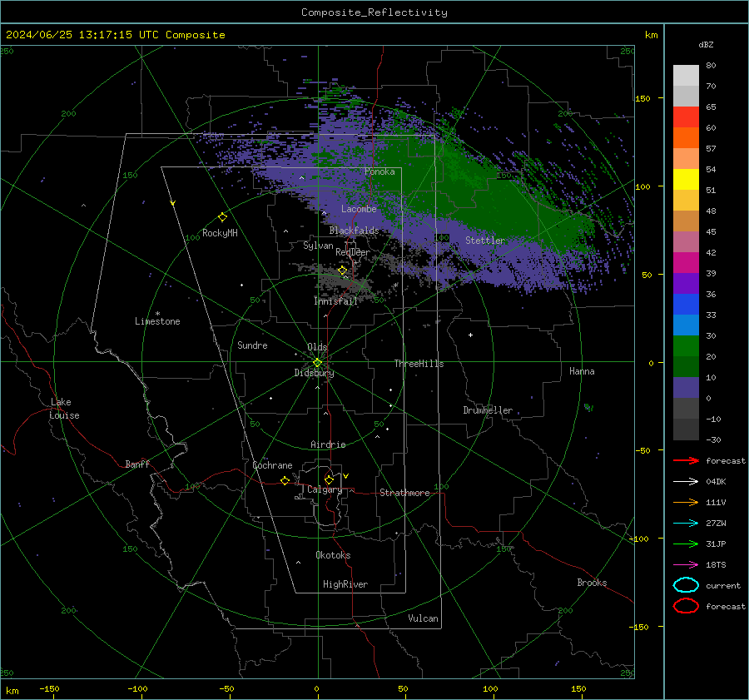This screenshot has width=749, height=700.
Task: Select the cyan 27ZW arrow icon
Action: pos(686,524)
